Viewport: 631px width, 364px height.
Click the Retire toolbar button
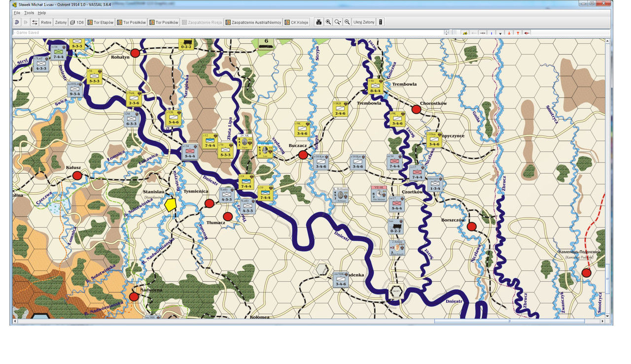[x=46, y=22]
